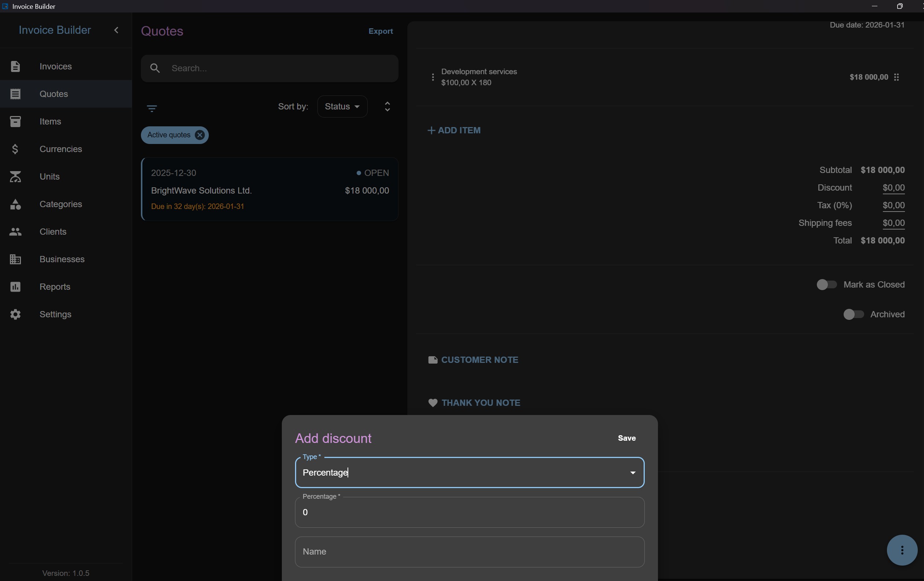This screenshot has width=924, height=581.
Task: Open the Development services item options menu
Action: pyautogui.click(x=432, y=77)
